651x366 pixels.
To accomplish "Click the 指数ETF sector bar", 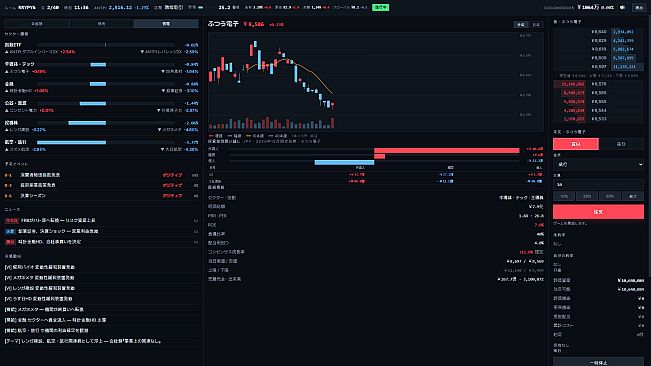I will pyautogui.click(x=106, y=45).
